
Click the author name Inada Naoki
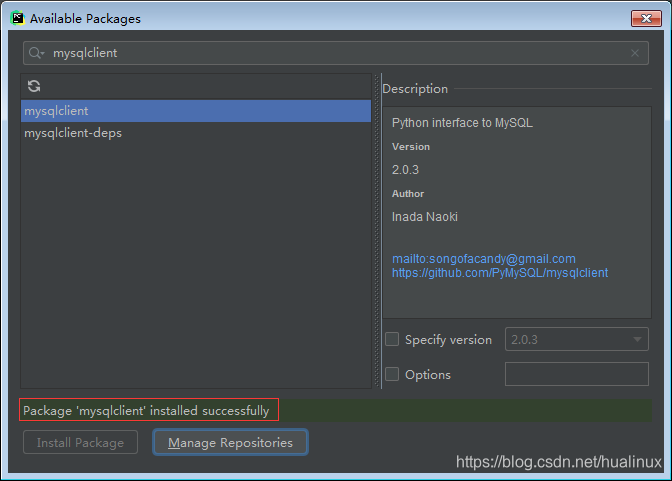(425, 217)
